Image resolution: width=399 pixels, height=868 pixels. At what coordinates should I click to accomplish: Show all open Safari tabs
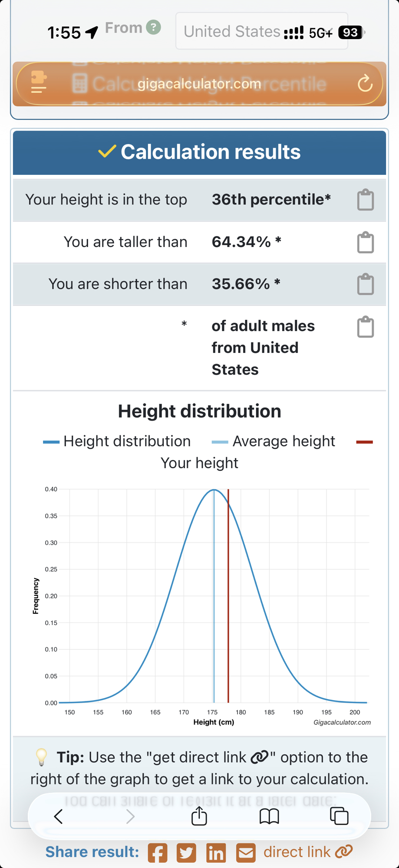339,816
